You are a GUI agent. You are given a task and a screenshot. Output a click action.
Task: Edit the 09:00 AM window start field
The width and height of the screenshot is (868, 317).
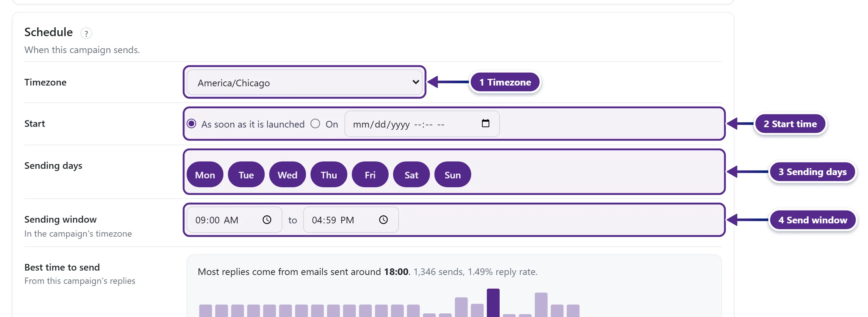(235, 220)
